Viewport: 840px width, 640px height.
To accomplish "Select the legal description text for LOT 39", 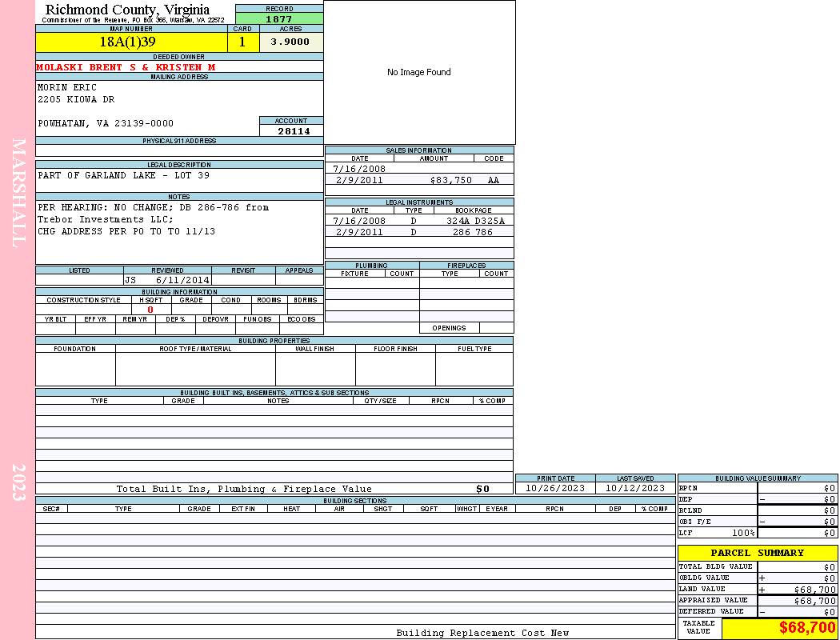I will click(x=123, y=175).
